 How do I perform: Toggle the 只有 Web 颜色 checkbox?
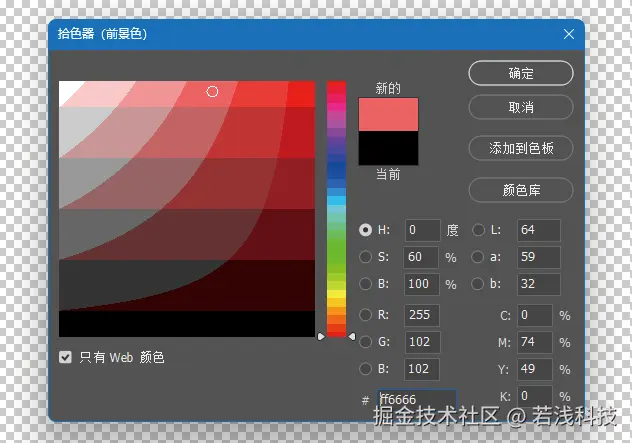click(x=65, y=357)
